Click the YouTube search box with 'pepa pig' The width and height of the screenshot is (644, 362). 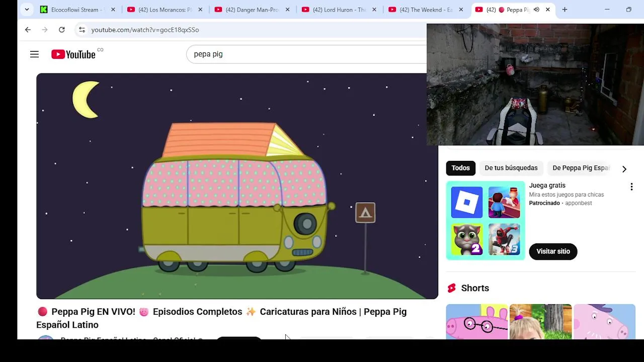coord(306,54)
